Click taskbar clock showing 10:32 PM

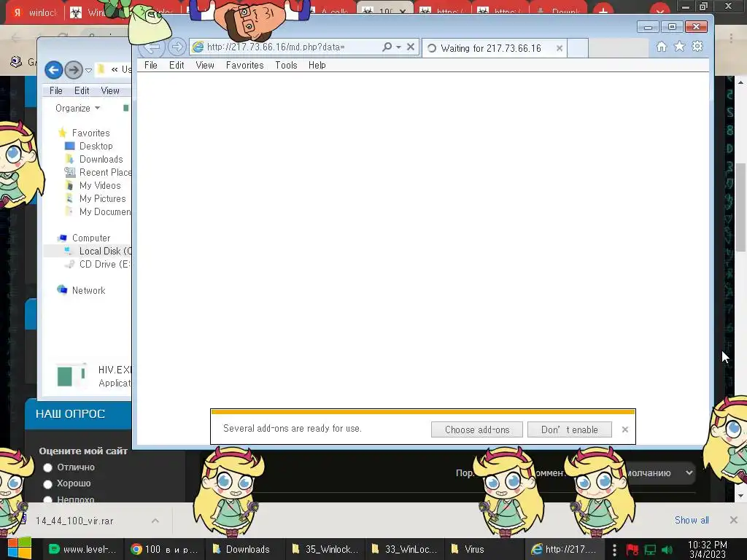point(708,549)
